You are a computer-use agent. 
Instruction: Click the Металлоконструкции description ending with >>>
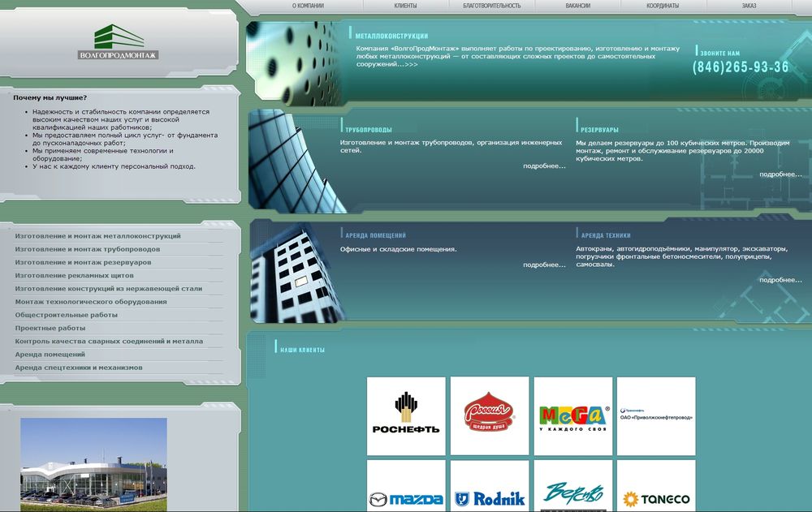[x=517, y=57]
